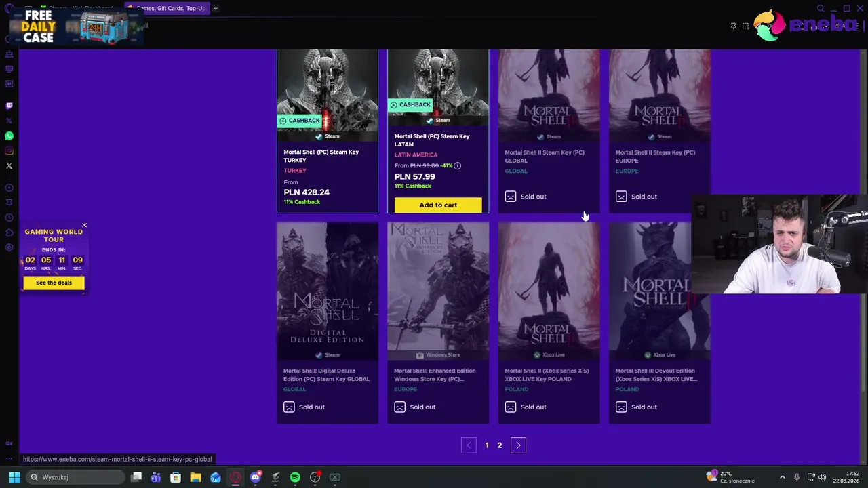The width and height of the screenshot is (868, 488).
Task: Open the Windows Start menu
Action: tap(14, 477)
